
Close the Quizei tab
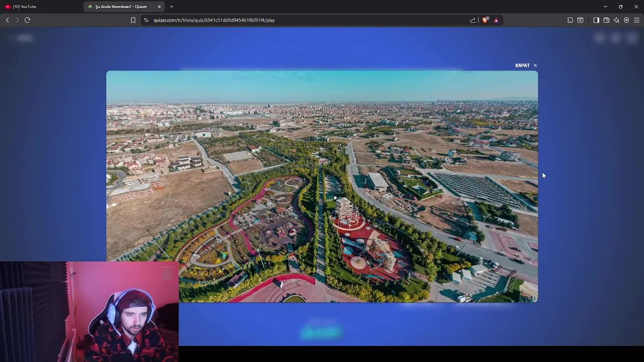tap(159, 7)
